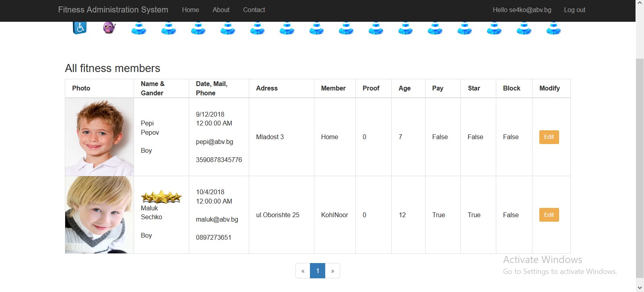This screenshot has width=644, height=292.
Task: Click the Fitness Administration System brand link
Action: [113, 10]
